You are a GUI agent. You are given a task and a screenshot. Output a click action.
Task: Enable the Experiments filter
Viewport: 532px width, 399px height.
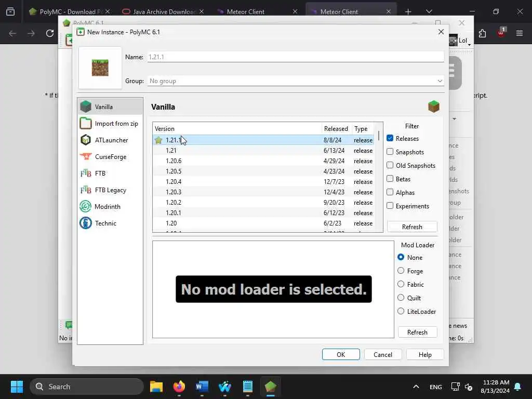coord(390,206)
